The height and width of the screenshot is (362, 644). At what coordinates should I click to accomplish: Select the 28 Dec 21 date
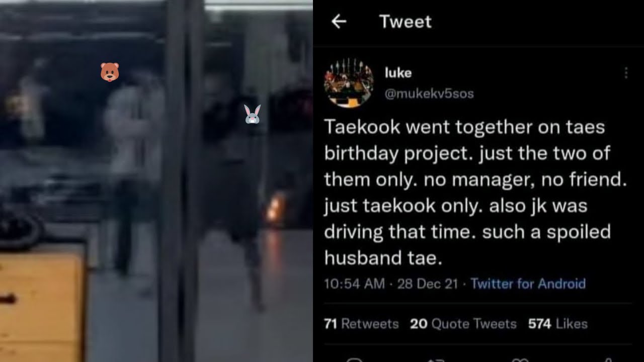[x=428, y=284]
